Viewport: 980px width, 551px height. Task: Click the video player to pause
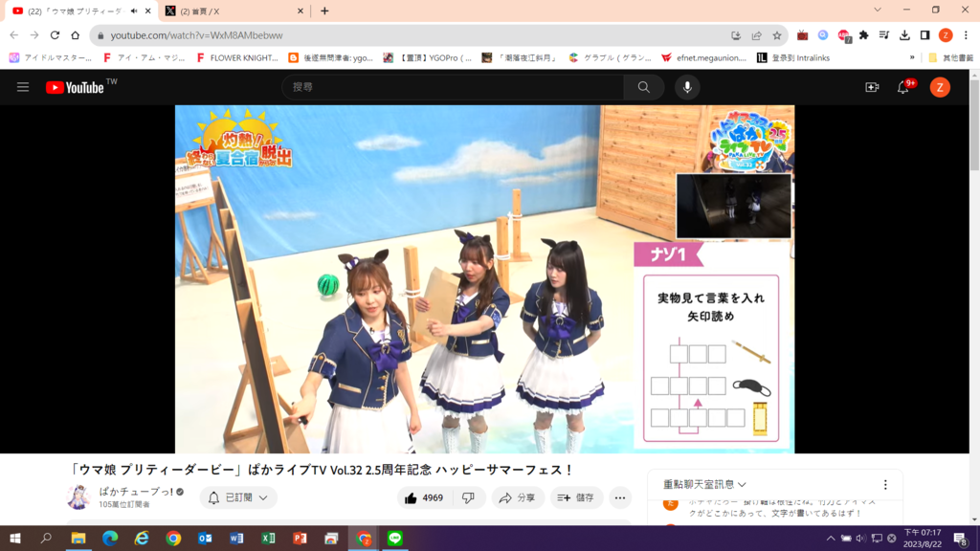tap(484, 278)
